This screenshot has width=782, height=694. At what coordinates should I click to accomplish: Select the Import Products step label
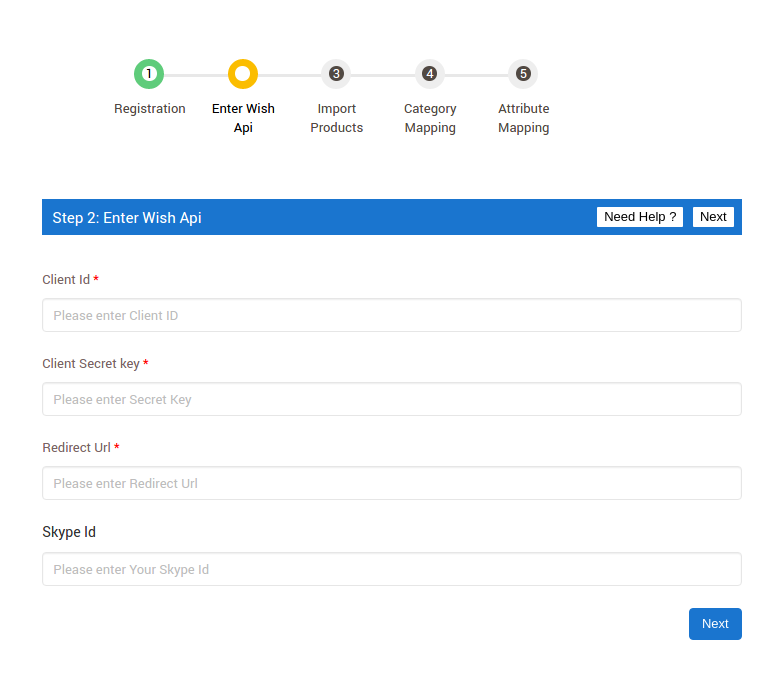pyautogui.click(x=337, y=118)
